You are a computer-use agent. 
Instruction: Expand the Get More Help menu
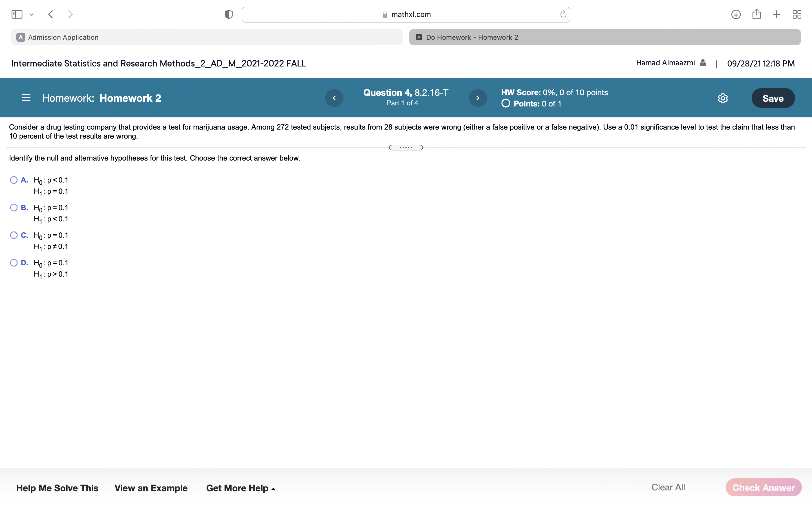(x=240, y=488)
